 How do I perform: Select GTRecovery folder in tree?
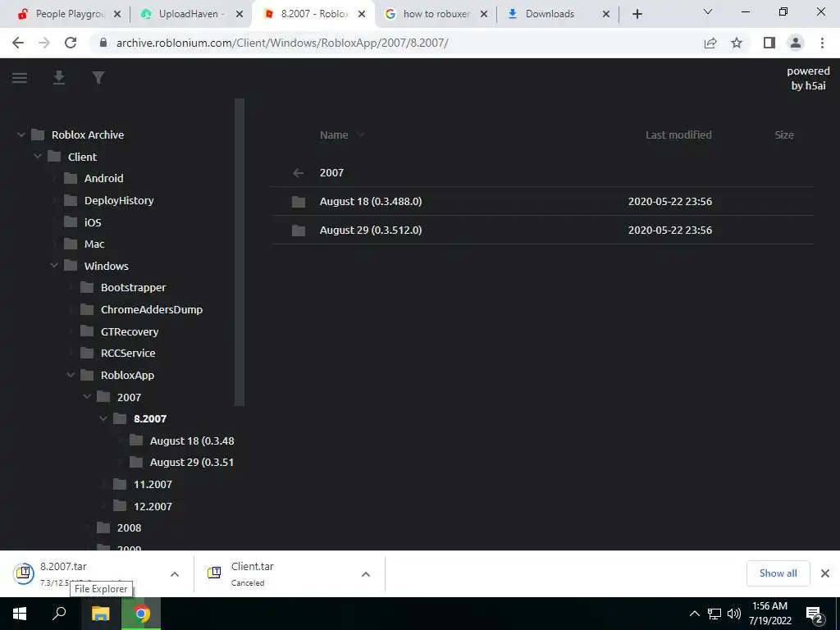130,331
